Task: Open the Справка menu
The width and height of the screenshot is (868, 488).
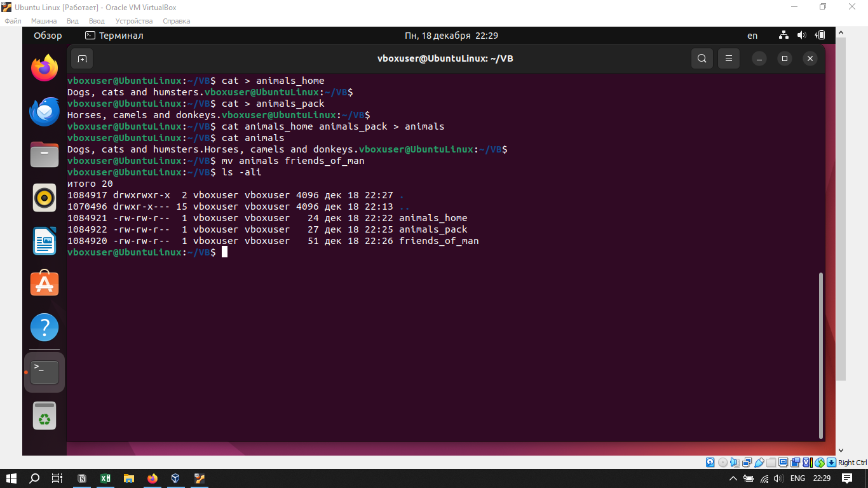Action: tap(176, 21)
